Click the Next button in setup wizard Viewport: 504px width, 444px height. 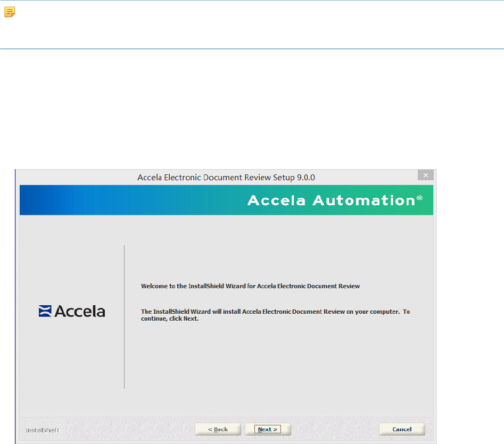point(268,429)
